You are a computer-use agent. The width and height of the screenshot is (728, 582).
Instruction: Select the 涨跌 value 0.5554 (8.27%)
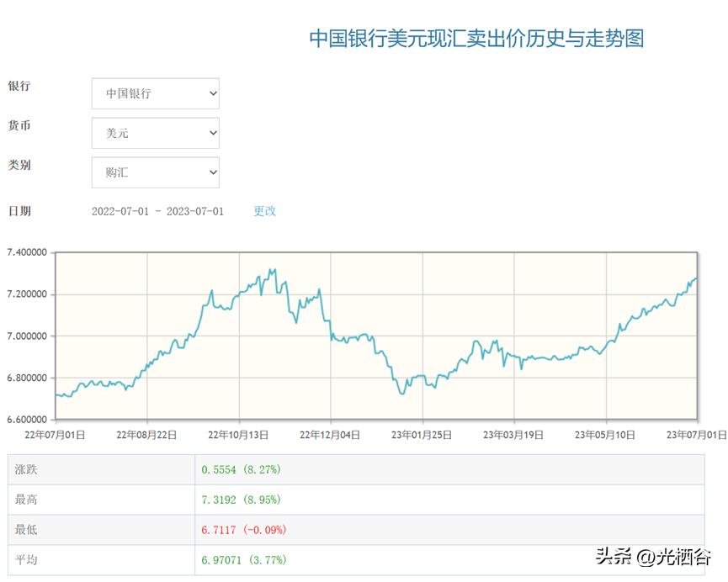241,469
